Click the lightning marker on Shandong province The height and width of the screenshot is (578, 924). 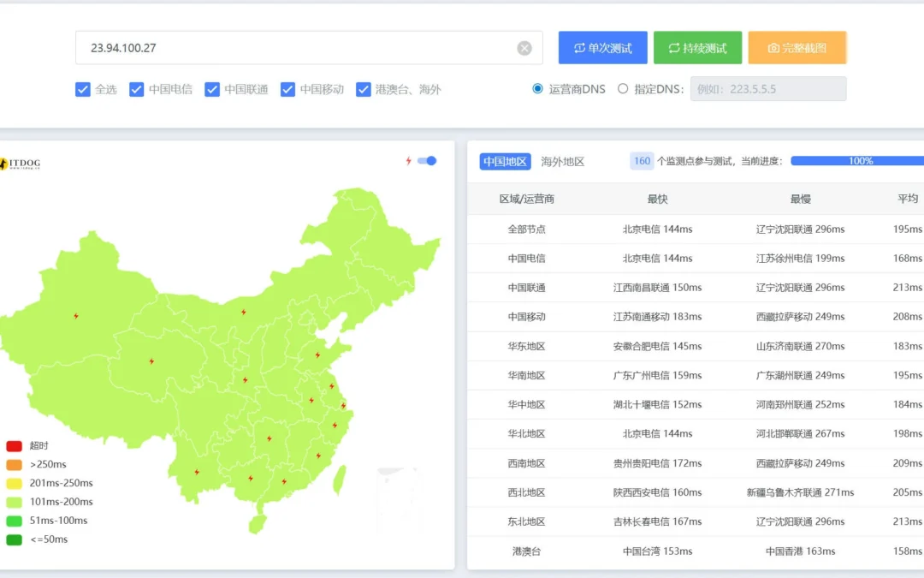(x=317, y=355)
